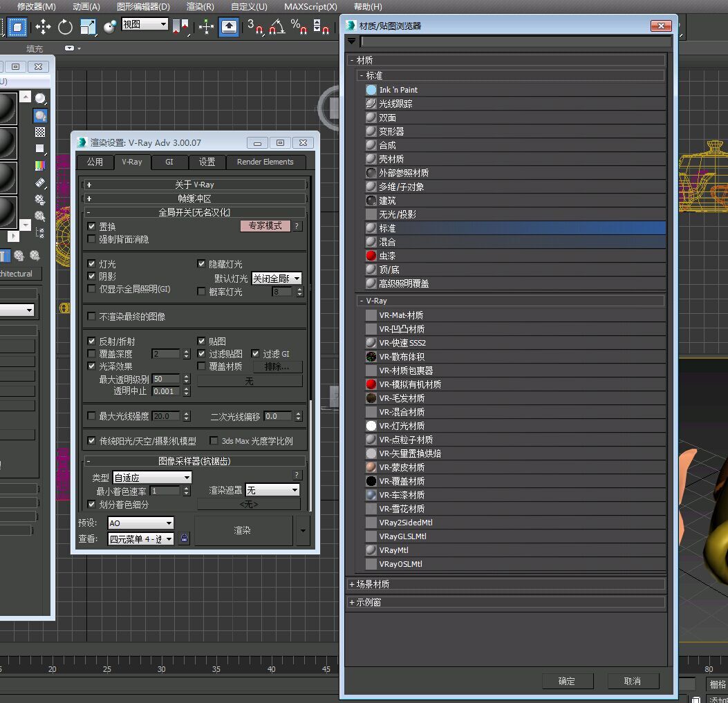Image resolution: width=728 pixels, height=703 pixels.
Task: Click the 专家模式 button
Action: 265,225
